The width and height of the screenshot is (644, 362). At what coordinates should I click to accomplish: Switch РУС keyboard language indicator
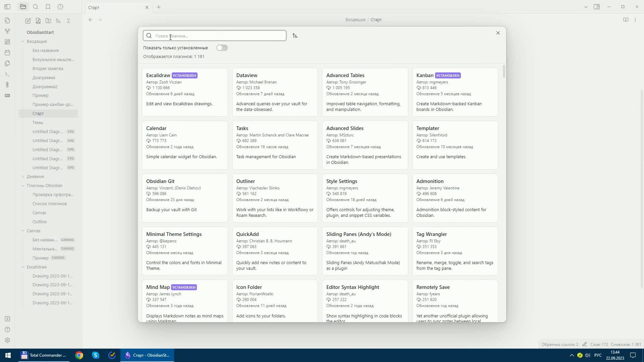(x=598, y=355)
